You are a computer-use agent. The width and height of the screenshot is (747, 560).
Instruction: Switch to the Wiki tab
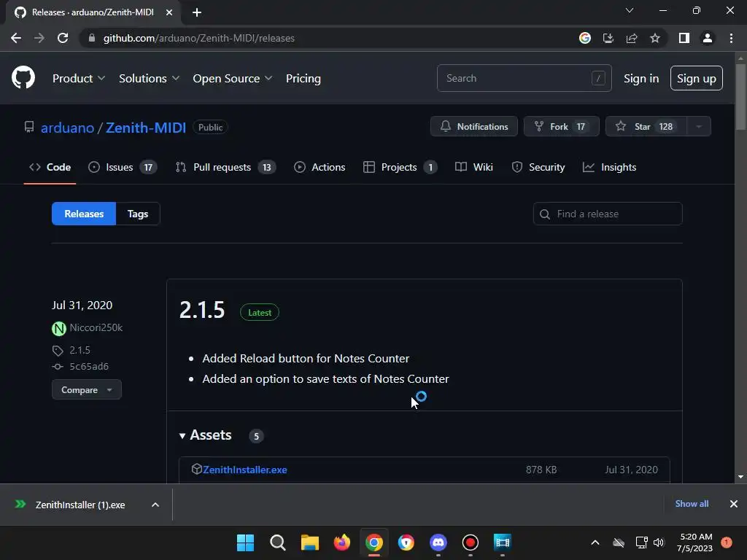pos(474,167)
